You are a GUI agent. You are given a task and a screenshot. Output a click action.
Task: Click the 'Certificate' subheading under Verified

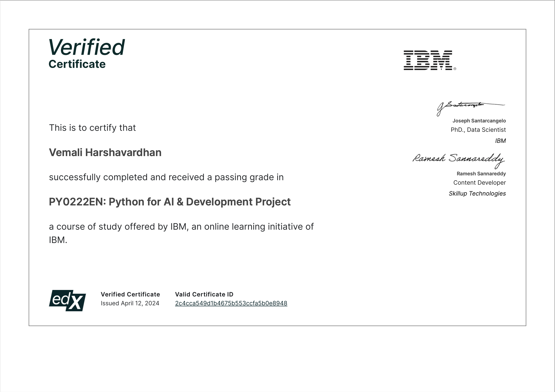(x=77, y=64)
